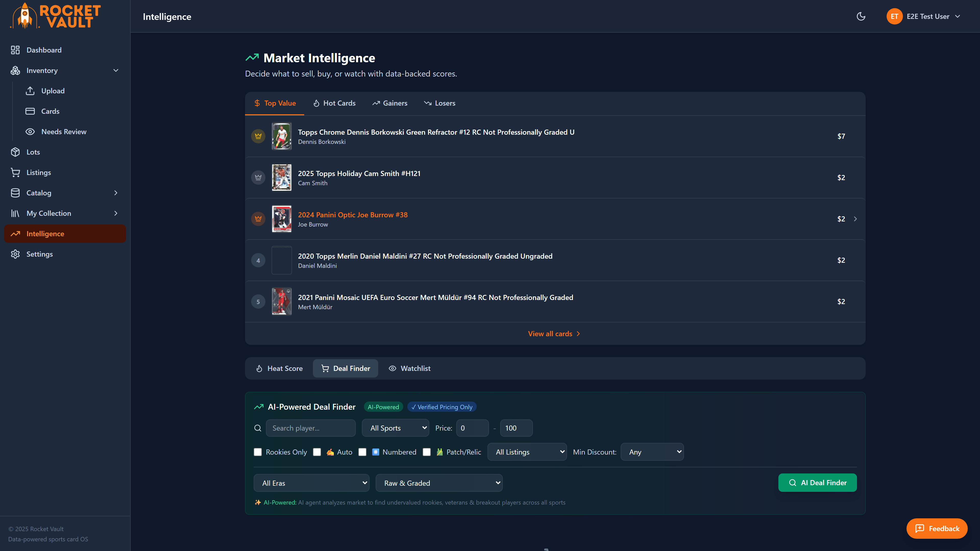Viewport: 980px width, 551px height.
Task: Switch to the Hot Cards tab
Action: [x=334, y=103]
